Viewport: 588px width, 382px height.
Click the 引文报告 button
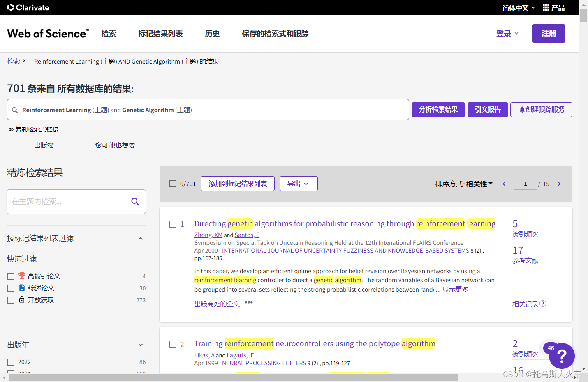488,110
